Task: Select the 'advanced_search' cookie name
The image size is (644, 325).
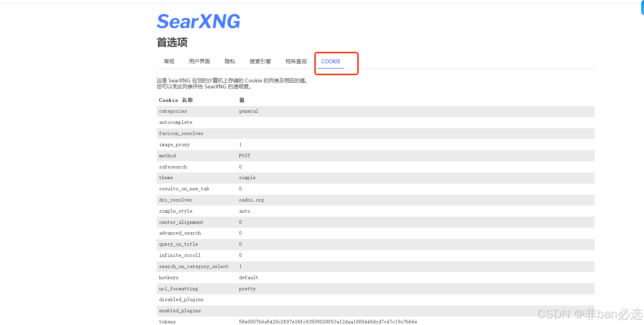Action: pos(180,233)
